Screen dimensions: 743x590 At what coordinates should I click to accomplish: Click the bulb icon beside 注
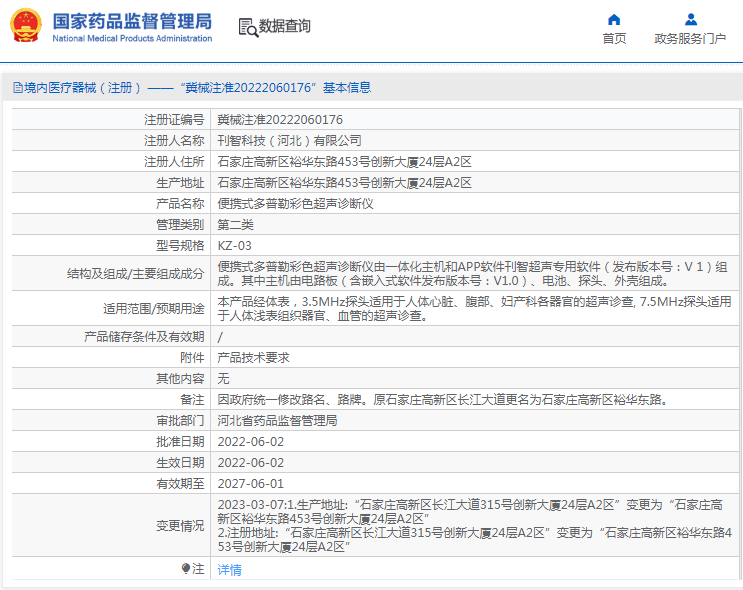point(186,568)
